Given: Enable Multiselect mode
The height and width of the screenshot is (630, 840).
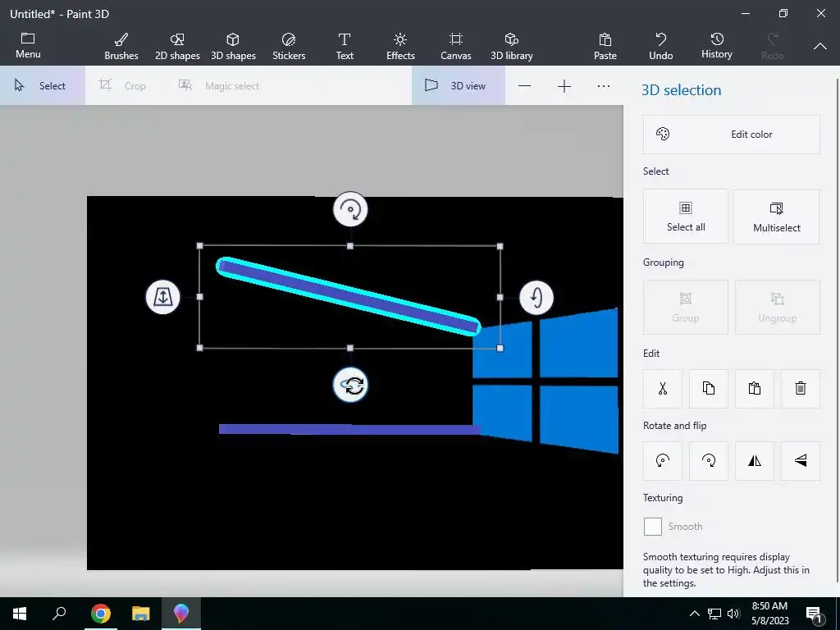Looking at the screenshot, I should tap(776, 217).
